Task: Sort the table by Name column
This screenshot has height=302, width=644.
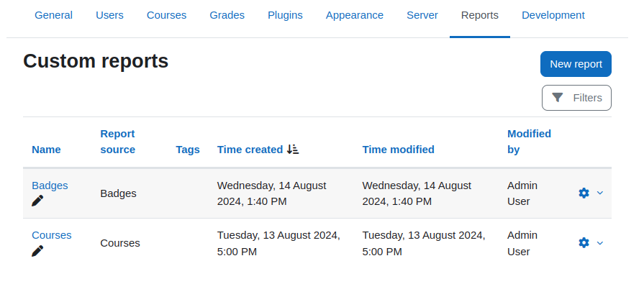Action: (46, 150)
